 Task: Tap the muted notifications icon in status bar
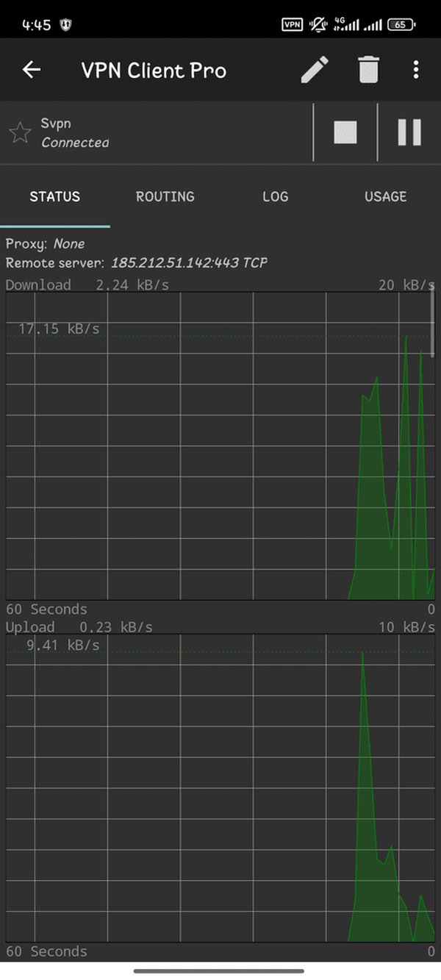click(319, 24)
